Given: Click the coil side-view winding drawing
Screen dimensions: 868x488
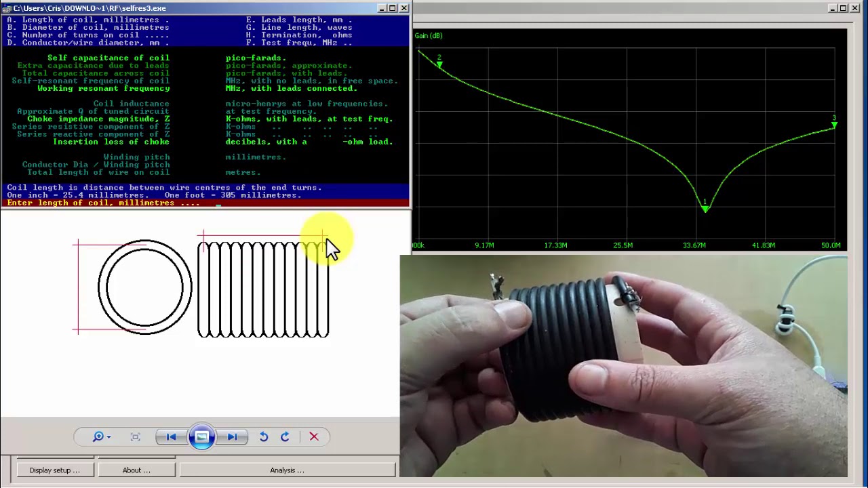Looking at the screenshot, I should coord(263,289).
